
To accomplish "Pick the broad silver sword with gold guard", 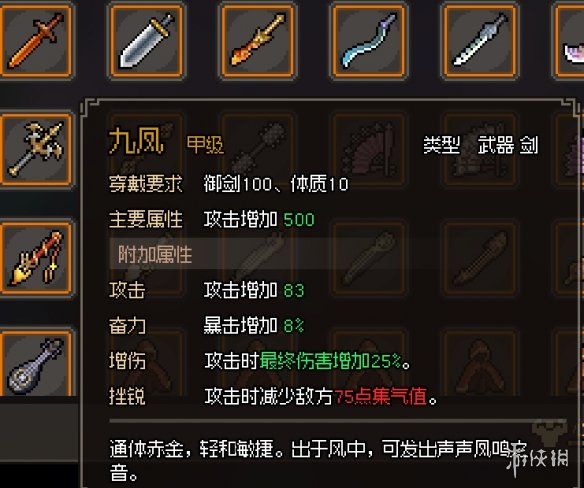I will pyautogui.click(x=146, y=41).
